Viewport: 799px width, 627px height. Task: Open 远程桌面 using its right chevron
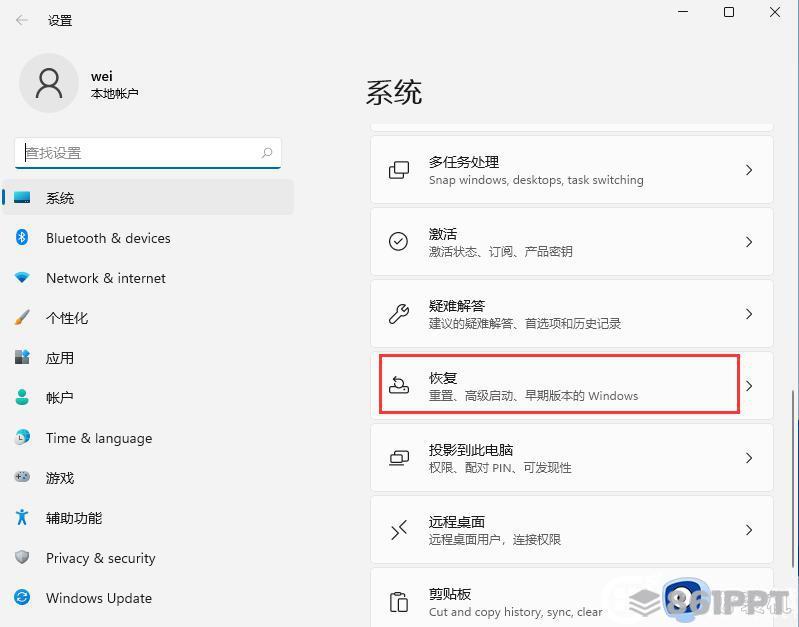pyautogui.click(x=749, y=530)
